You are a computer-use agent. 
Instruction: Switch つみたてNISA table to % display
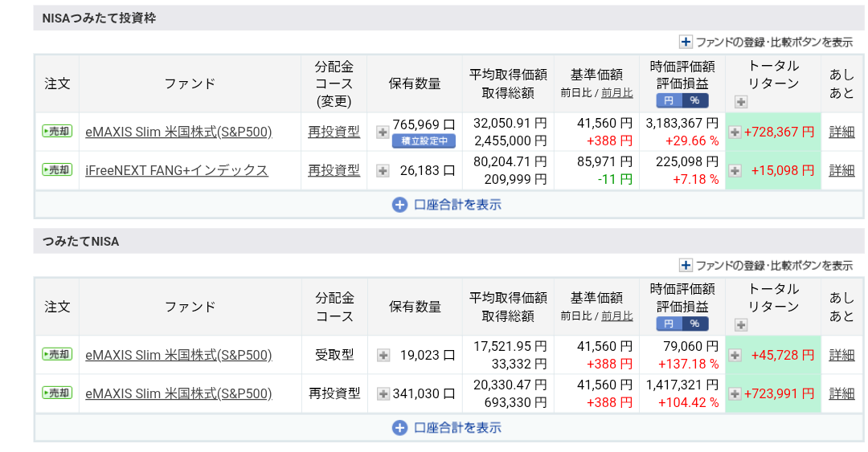pyautogui.click(x=694, y=324)
